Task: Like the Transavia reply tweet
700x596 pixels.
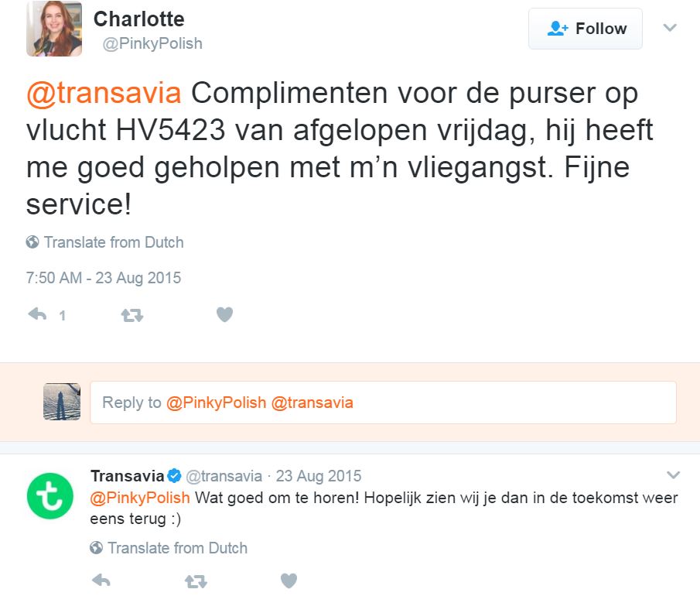Action: [288, 580]
